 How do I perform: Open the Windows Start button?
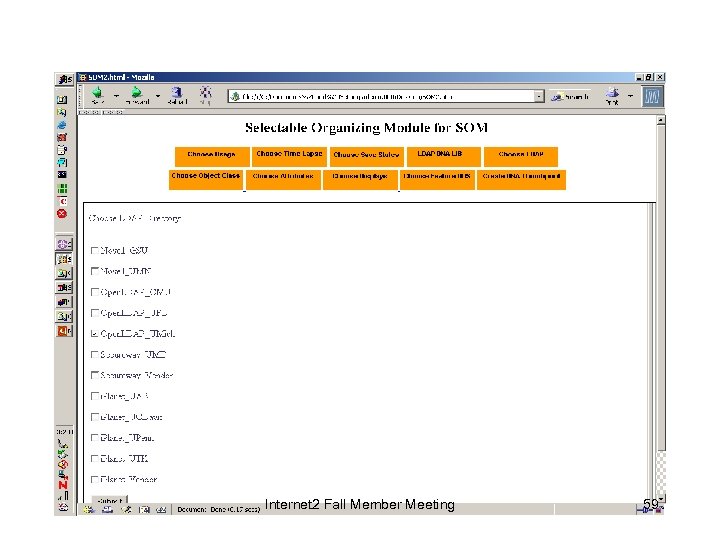pos(65,79)
